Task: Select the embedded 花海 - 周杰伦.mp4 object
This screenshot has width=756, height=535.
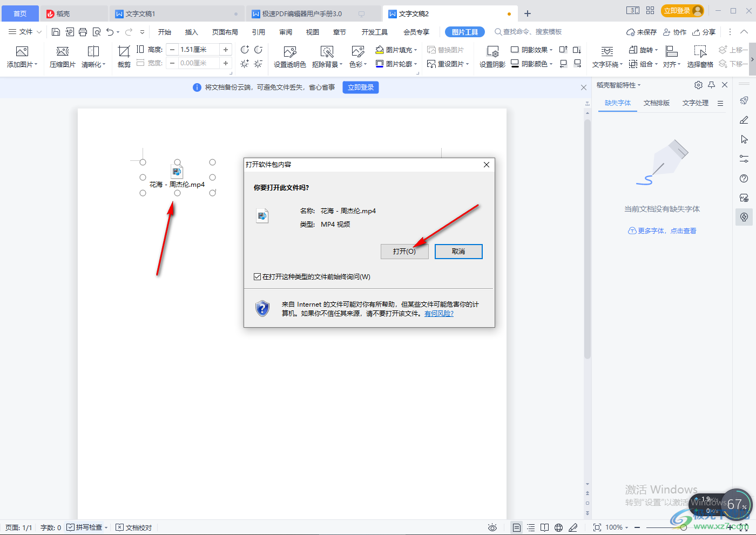Action: click(177, 178)
